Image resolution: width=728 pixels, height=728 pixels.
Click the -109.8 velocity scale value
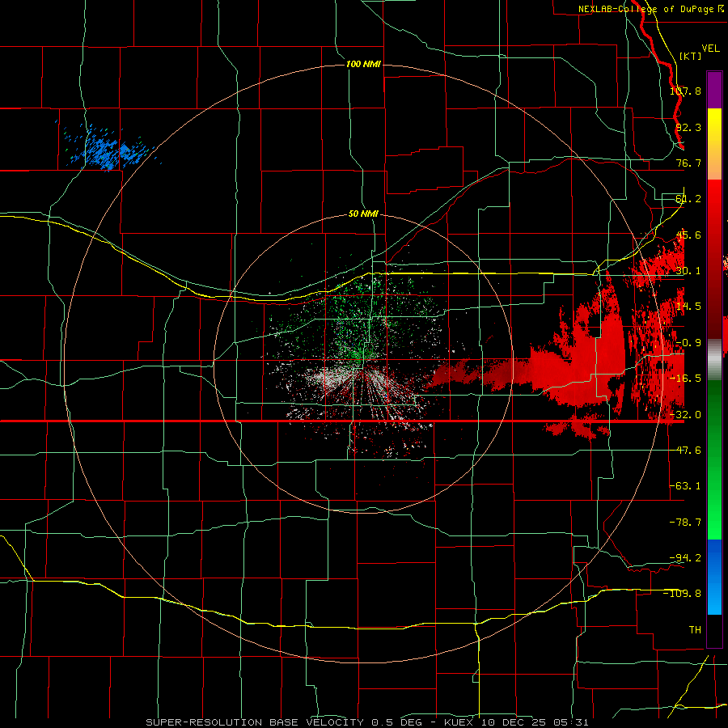click(x=683, y=594)
